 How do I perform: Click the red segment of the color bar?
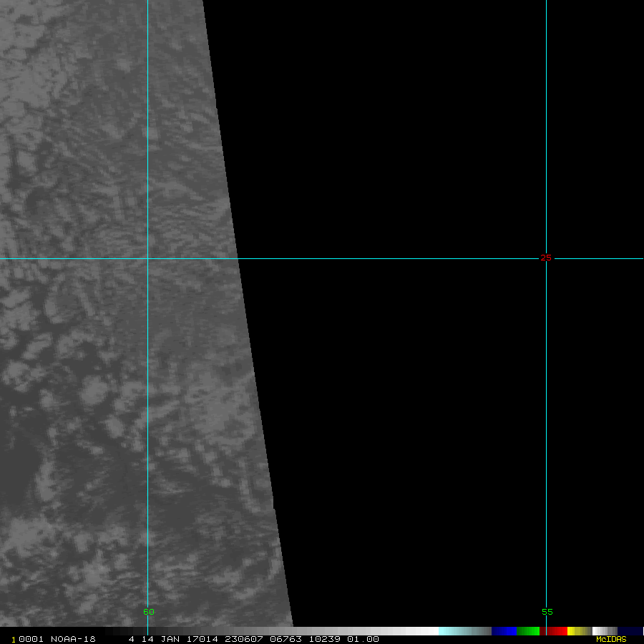(554, 631)
